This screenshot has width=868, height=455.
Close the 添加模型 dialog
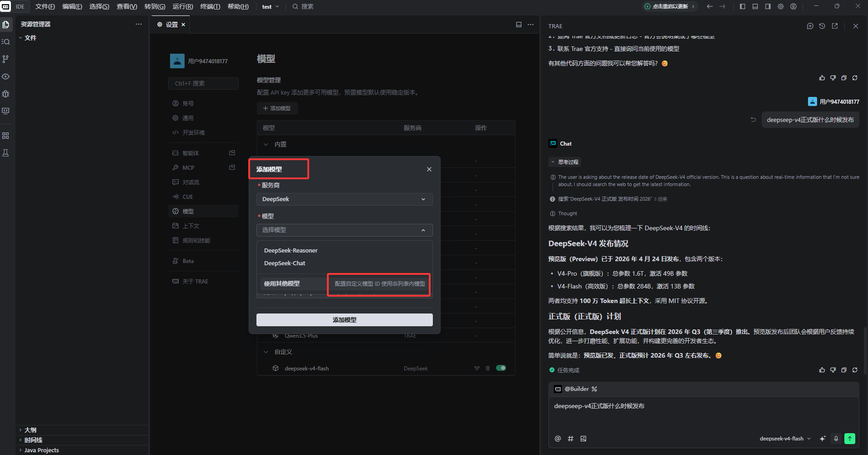429,169
